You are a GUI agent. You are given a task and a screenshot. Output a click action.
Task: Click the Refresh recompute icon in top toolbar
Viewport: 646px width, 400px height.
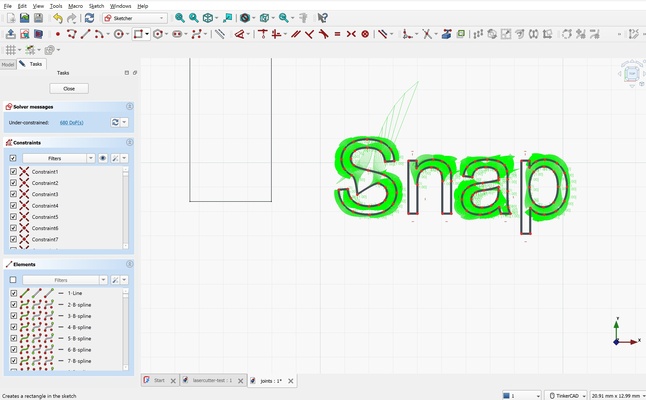pos(89,18)
